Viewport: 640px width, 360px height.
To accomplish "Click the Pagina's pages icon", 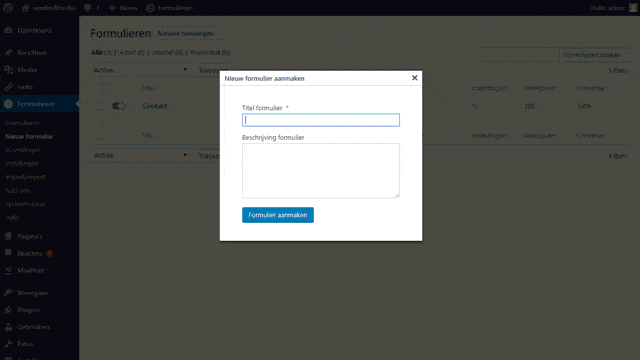I will click(8, 236).
